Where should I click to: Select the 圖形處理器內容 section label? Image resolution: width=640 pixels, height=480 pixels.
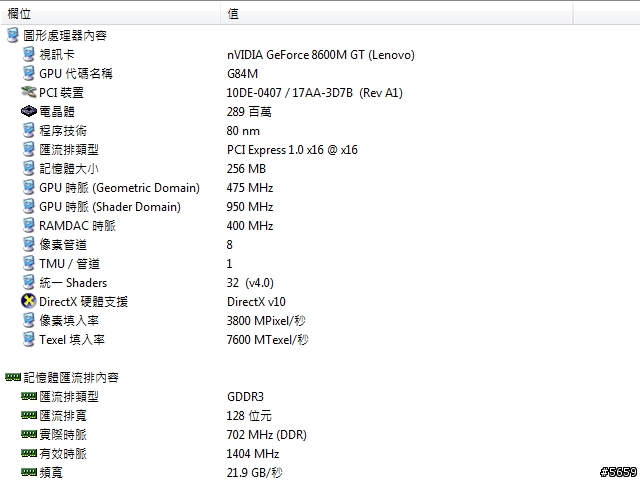pyautogui.click(x=65, y=36)
